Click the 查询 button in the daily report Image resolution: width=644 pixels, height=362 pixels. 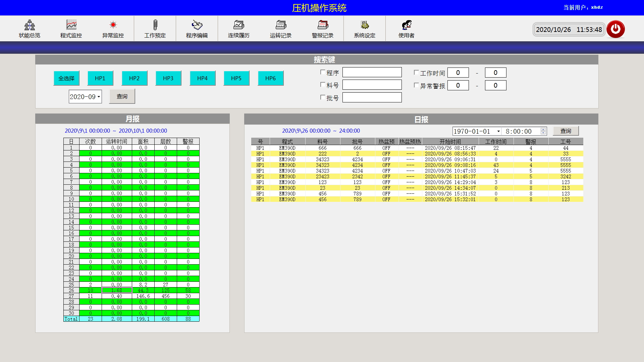tap(566, 131)
